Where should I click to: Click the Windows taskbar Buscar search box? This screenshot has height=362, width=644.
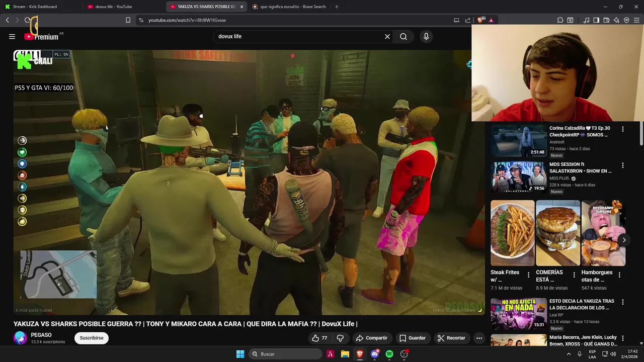click(x=285, y=354)
